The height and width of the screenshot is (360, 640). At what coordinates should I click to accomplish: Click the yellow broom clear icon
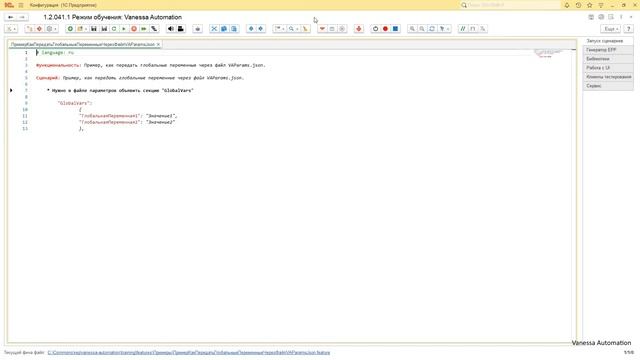[305, 29]
